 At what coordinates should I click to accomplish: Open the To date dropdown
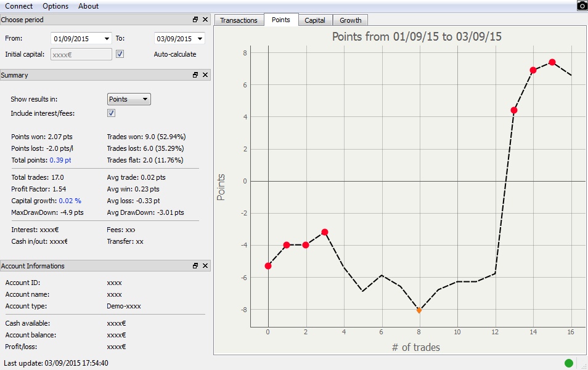[200, 39]
